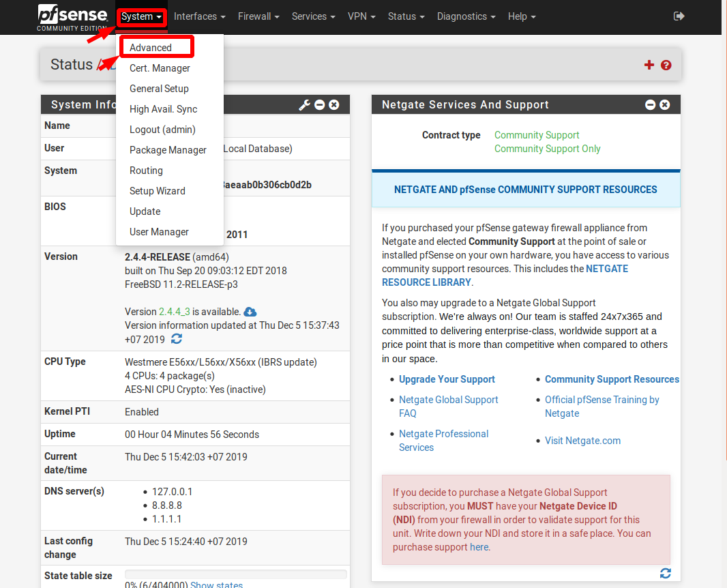Expand the VPN menu

tap(361, 16)
